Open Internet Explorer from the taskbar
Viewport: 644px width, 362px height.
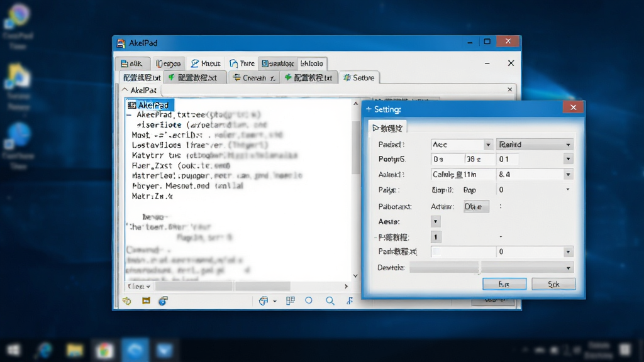coord(44,350)
